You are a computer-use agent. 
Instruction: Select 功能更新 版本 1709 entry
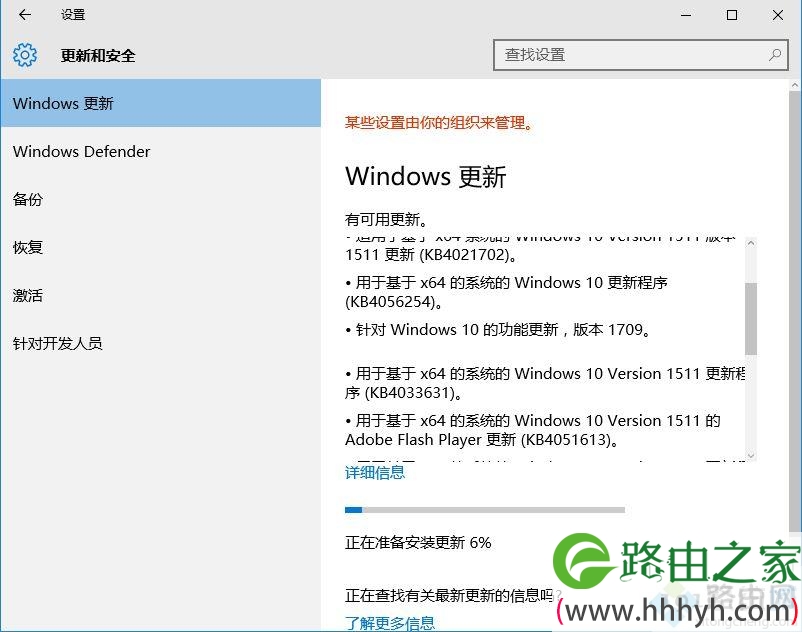pos(498,330)
